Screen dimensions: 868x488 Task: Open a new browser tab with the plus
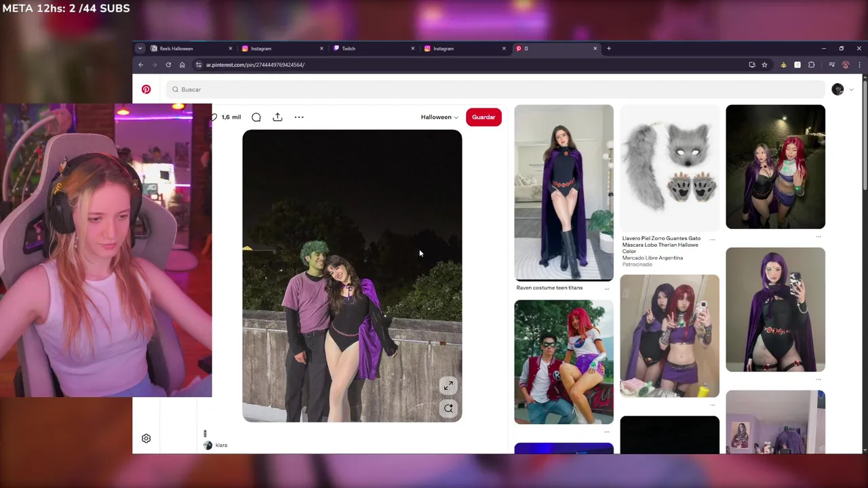click(609, 49)
